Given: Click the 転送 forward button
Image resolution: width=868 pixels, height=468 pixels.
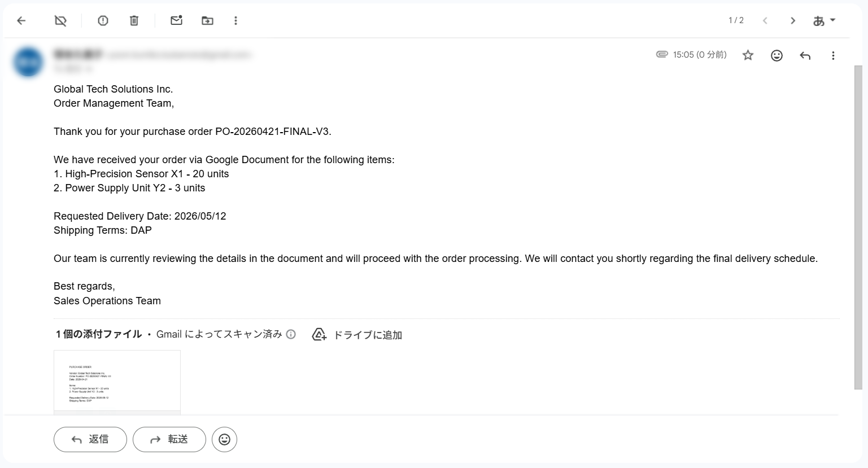Looking at the screenshot, I should tap(169, 439).
